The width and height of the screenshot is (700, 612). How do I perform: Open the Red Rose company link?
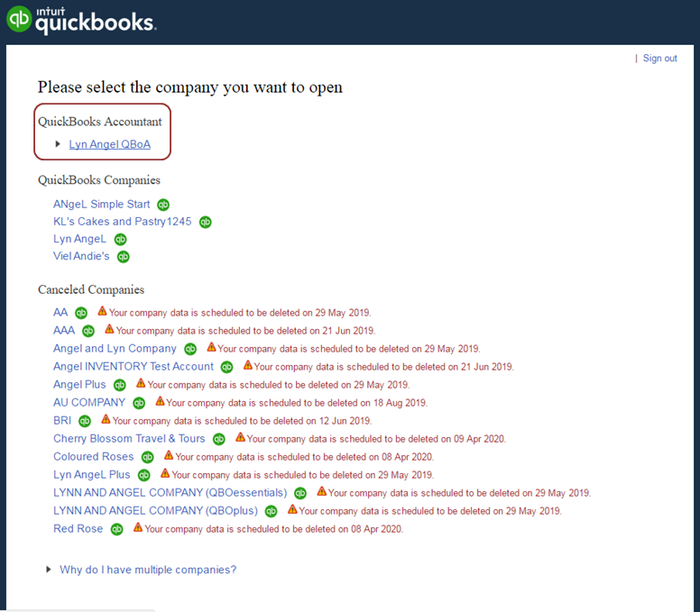[x=78, y=528]
